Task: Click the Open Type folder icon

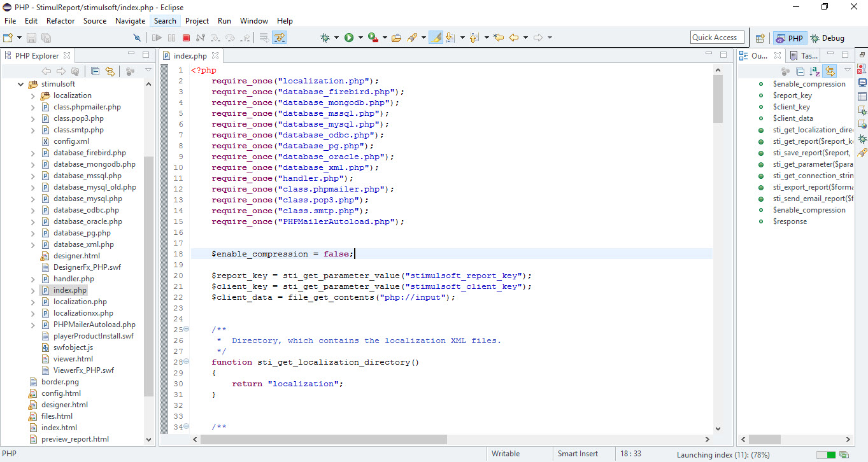Action: click(396, 38)
